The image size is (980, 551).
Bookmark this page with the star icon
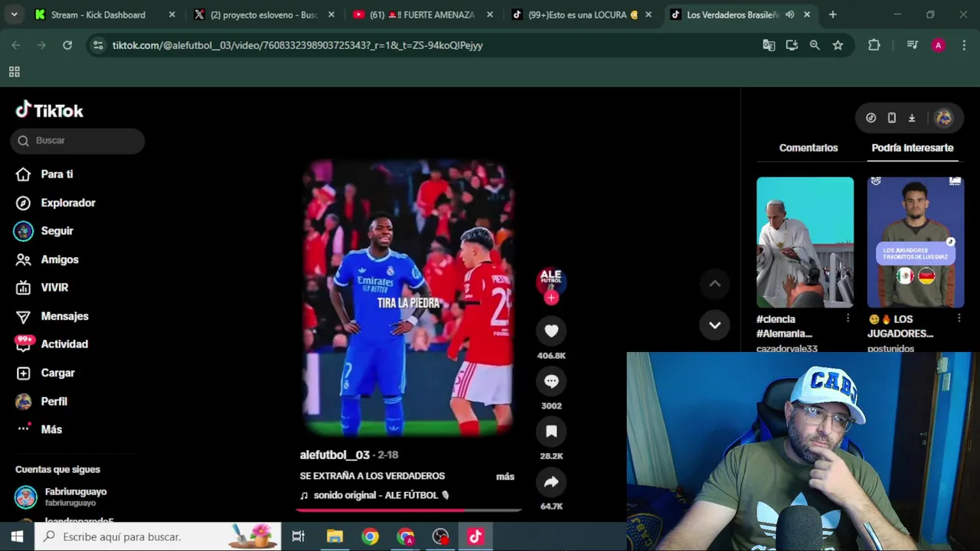pyautogui.click(x=838, y=45)
